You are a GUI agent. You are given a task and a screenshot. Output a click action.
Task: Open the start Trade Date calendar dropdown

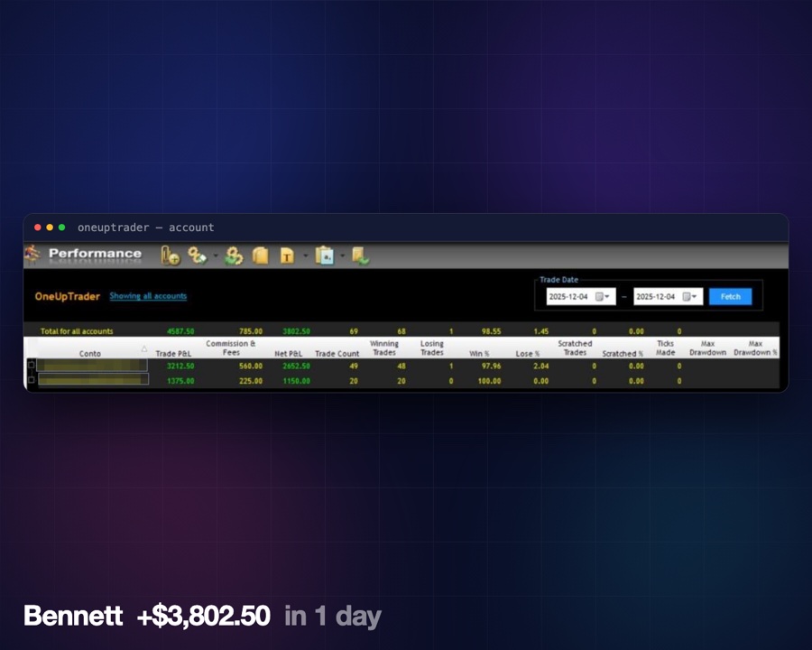coord(603,296)
